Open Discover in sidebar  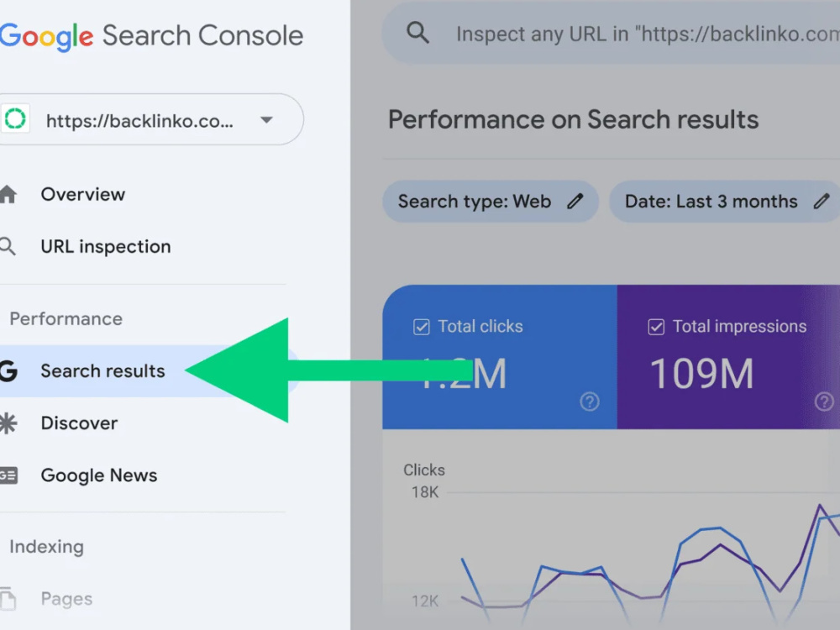(79, 423)
